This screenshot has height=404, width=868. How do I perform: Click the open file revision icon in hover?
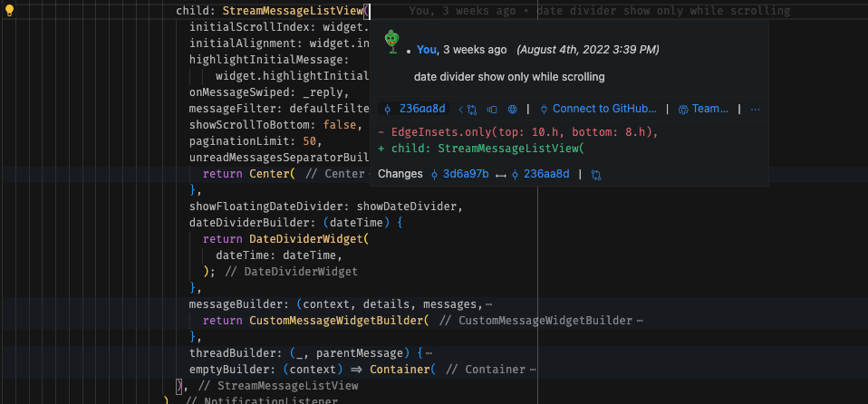click(x=492, y=109)
